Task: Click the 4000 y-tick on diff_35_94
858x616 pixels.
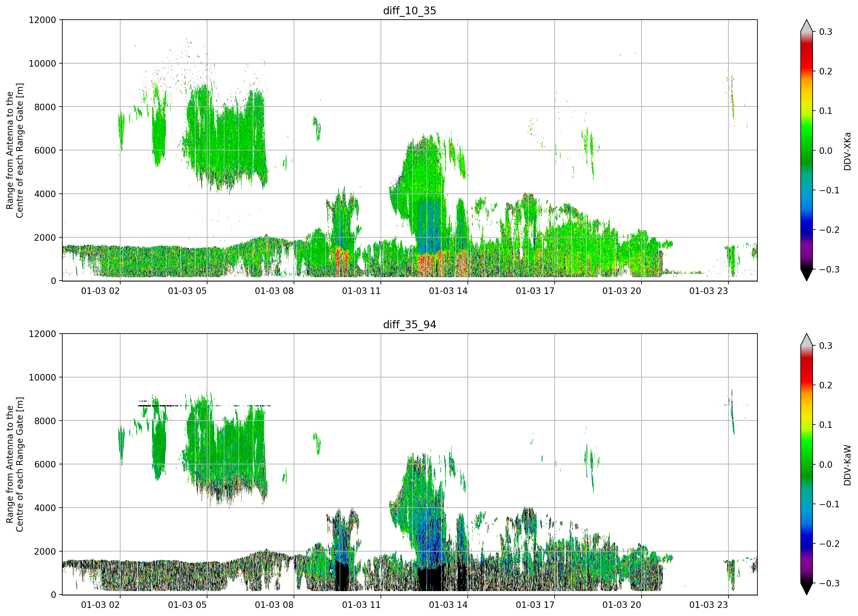Action: coord(45,508)
